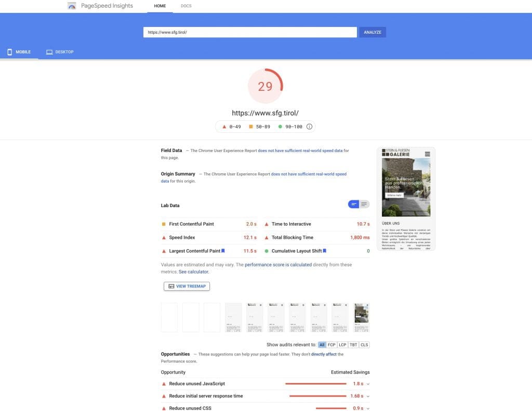The width and height of the screenshot is (532, 411).
Task: Open the View Treemap button
Action: point(187,286)
